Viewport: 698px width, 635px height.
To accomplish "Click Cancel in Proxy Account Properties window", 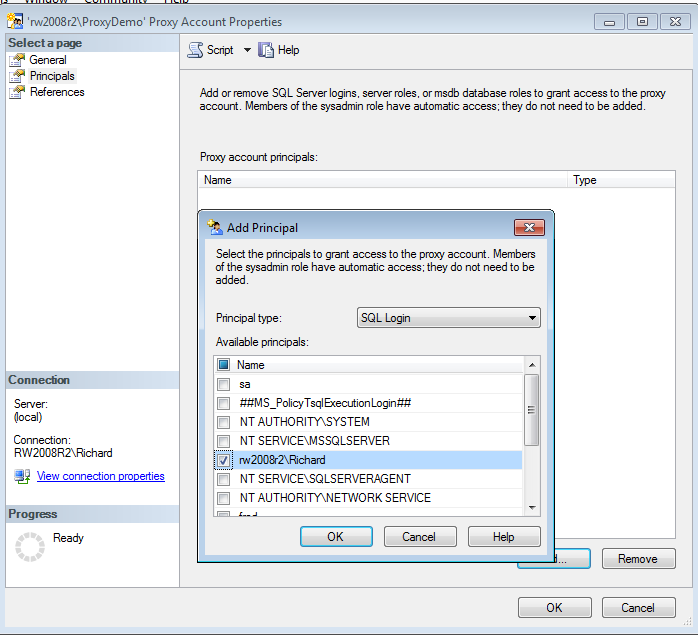I will (x=638, y=607).
